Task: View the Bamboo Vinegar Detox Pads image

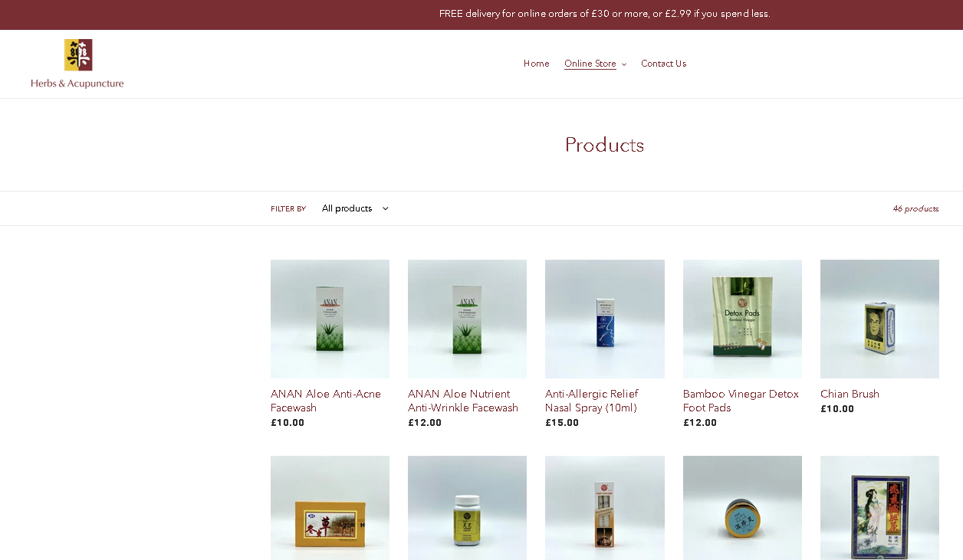Action: coord(742,319)
